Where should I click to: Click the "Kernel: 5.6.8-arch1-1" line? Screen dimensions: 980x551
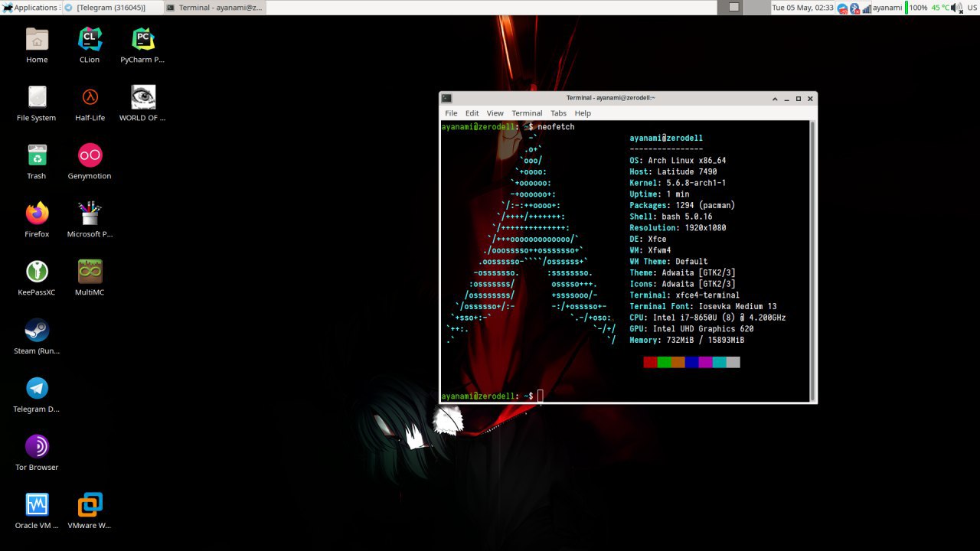pos(678,183)
